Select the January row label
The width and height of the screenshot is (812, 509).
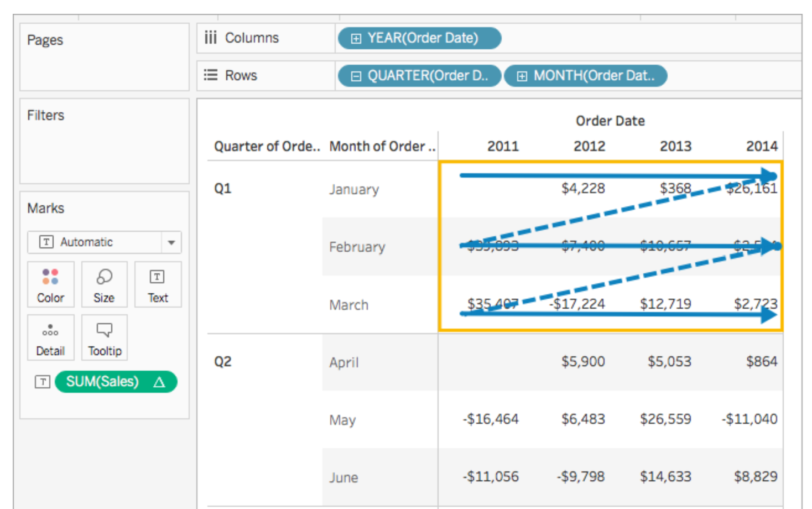coord(354,189)
